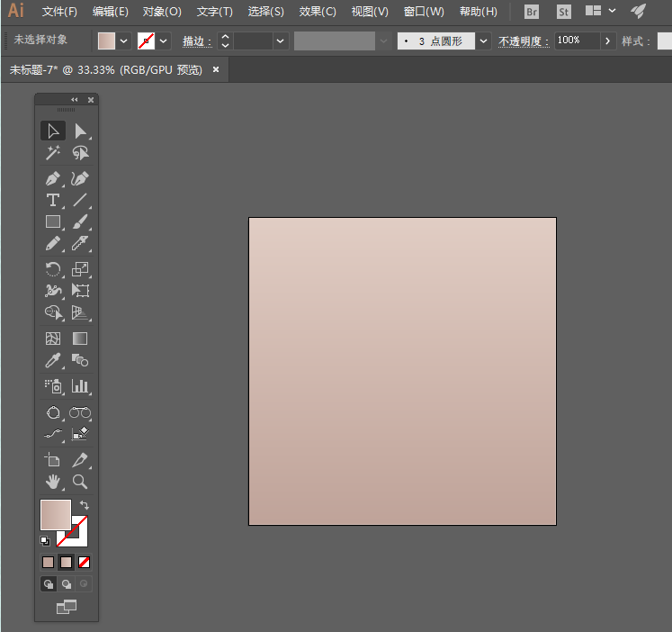This screenshot has width=672, height=632.
Task: Click the opacity 100% input field
Action: (577, 41)
